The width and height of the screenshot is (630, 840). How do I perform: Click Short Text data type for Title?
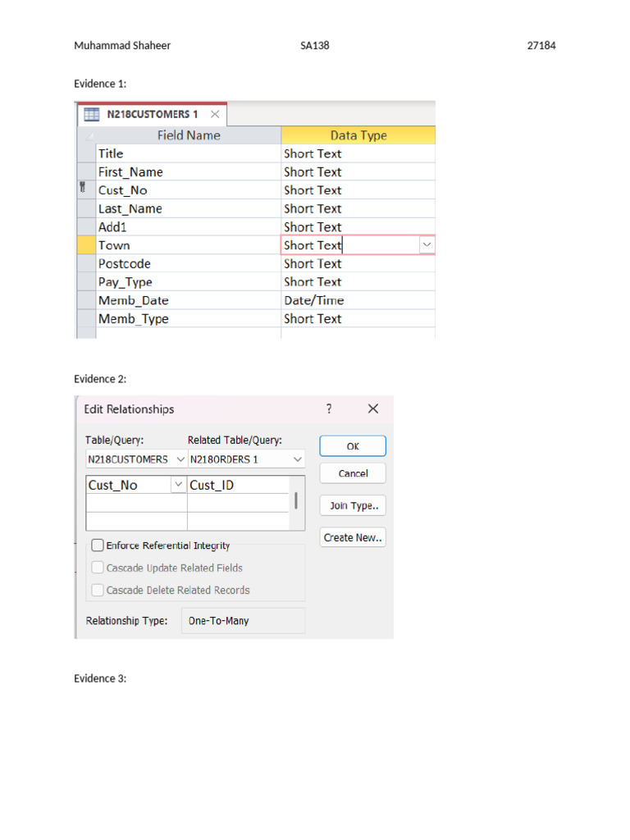pos(358,153)
